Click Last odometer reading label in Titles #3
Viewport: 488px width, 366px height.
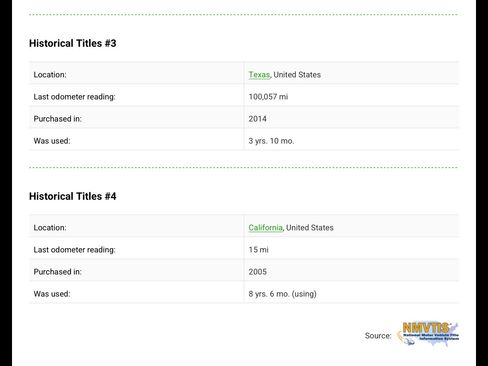74,97
